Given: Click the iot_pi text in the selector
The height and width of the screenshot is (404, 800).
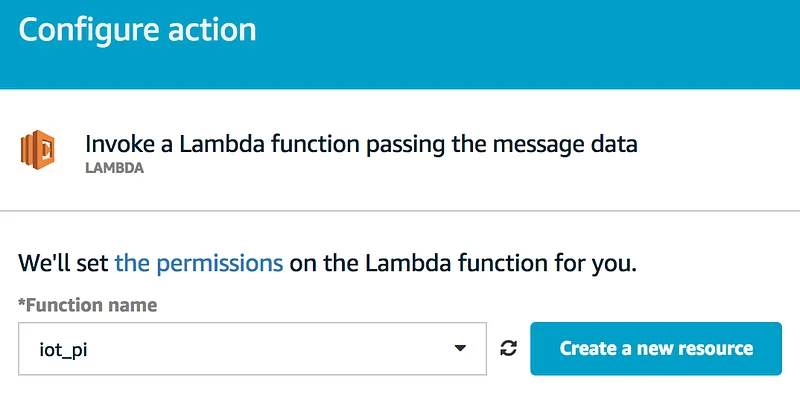Looking at the screenshot, I should (63, 350).
